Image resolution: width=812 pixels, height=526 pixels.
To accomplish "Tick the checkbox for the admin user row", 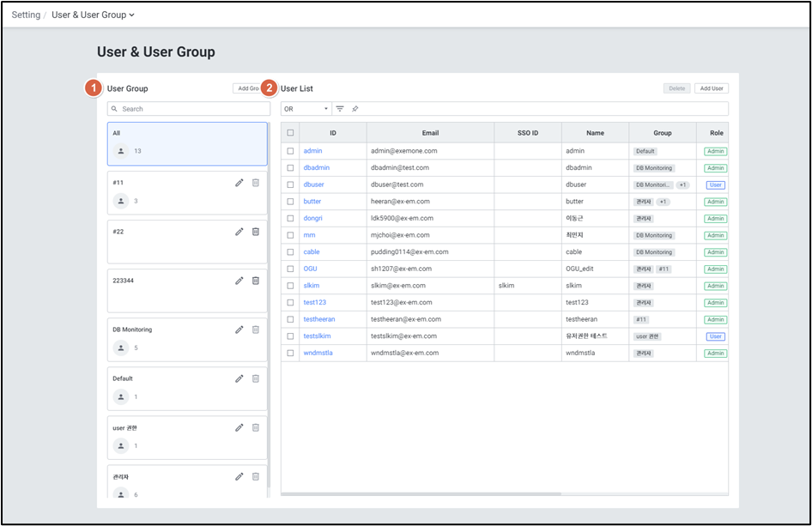I will tap(290, 151).
